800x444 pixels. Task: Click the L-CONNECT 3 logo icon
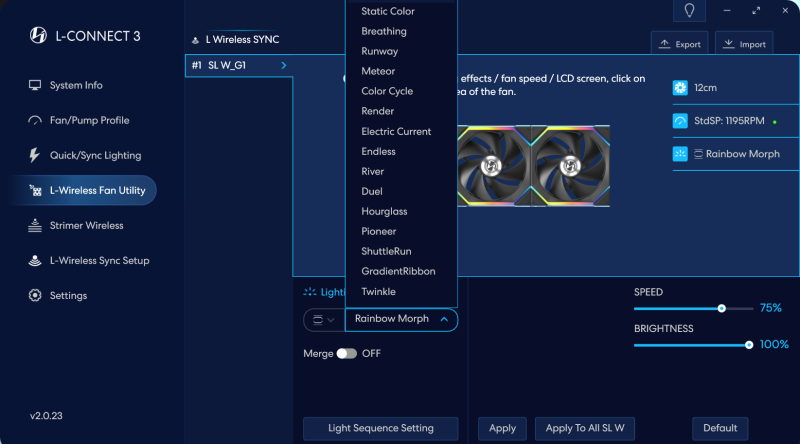[x=38, y=35]
